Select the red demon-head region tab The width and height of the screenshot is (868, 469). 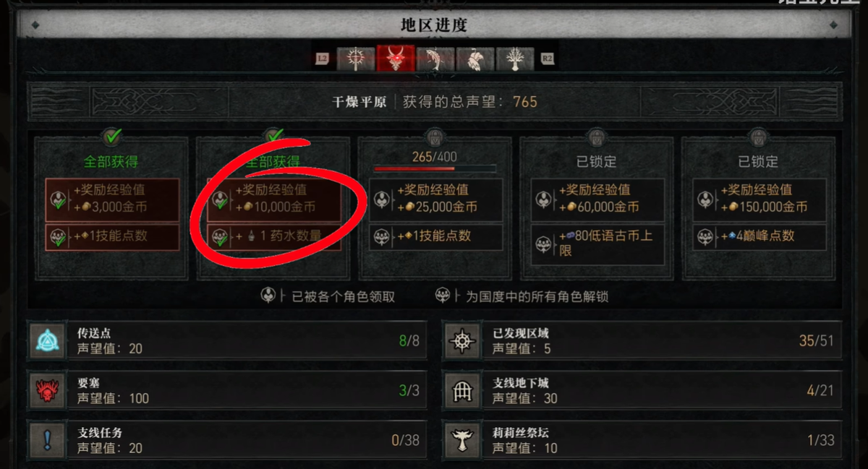click(x=396, y=59)
